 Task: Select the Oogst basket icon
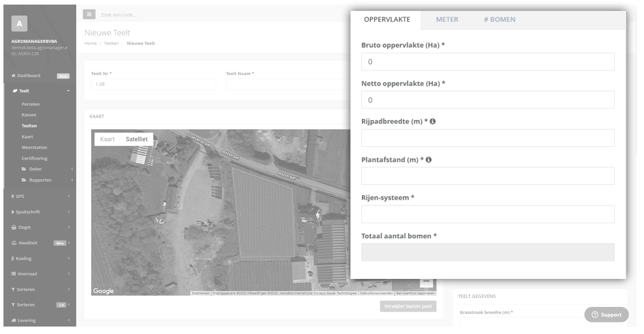pyautogui.click(x=14, y=227)
